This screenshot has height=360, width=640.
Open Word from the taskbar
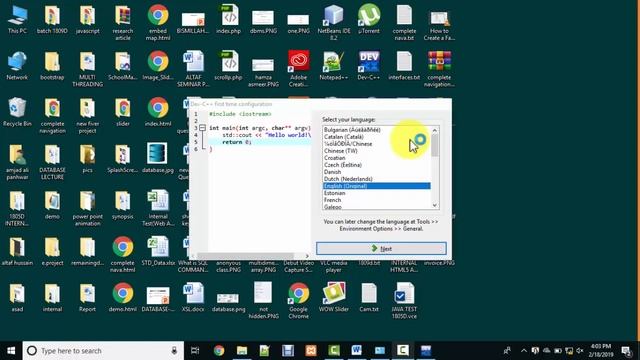point(356,351)
